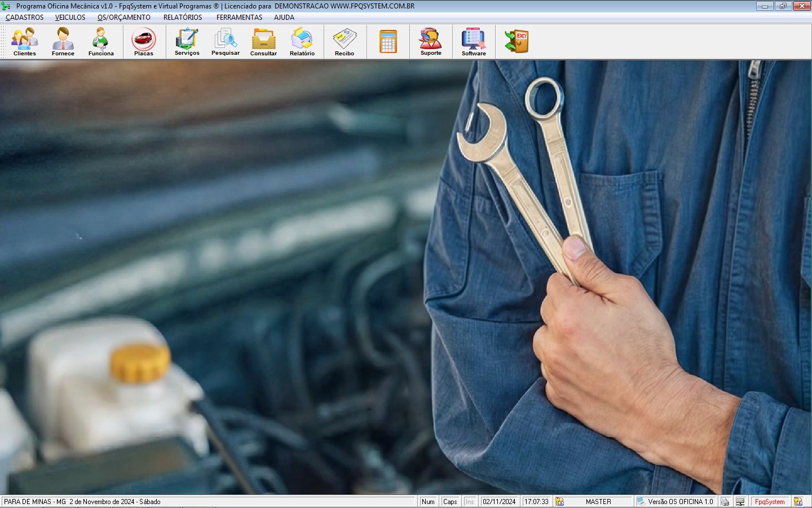Follow the FpqSystem link in the status bar
Image resolution: width=812 pixels, height=508 pixels.
(770, 502)
